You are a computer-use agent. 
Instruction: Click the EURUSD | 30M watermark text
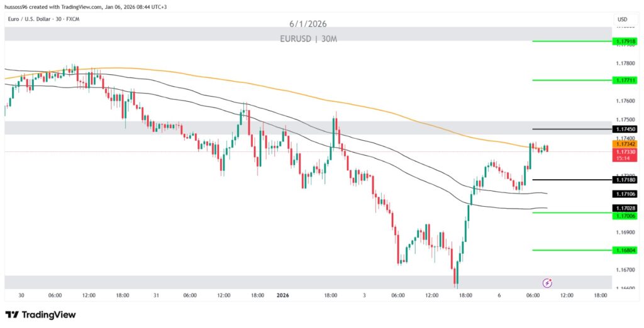coord(308,38)
